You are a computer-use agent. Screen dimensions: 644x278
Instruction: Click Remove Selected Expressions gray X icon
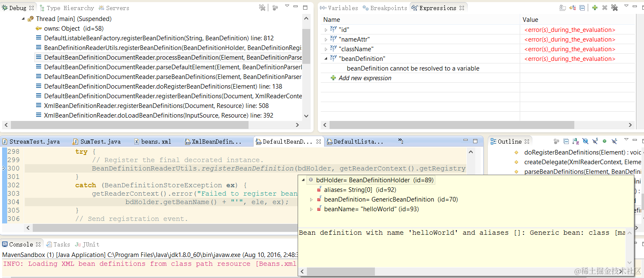605,8
